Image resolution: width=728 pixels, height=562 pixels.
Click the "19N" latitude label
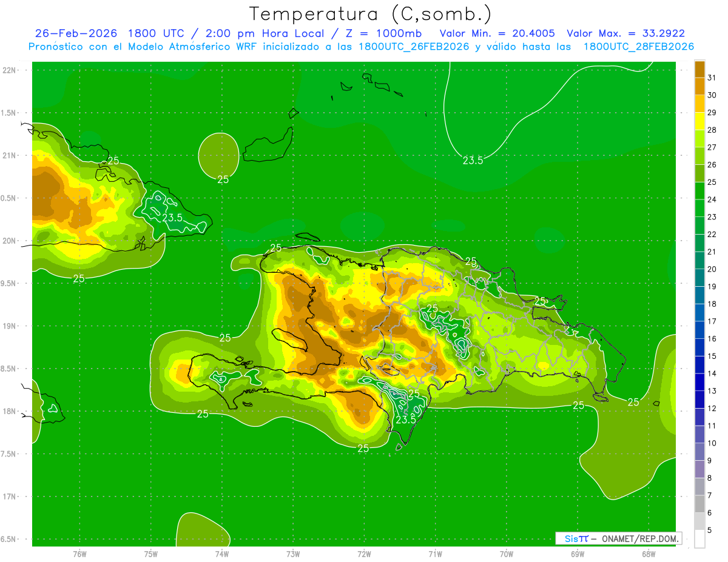click(9, 326)
